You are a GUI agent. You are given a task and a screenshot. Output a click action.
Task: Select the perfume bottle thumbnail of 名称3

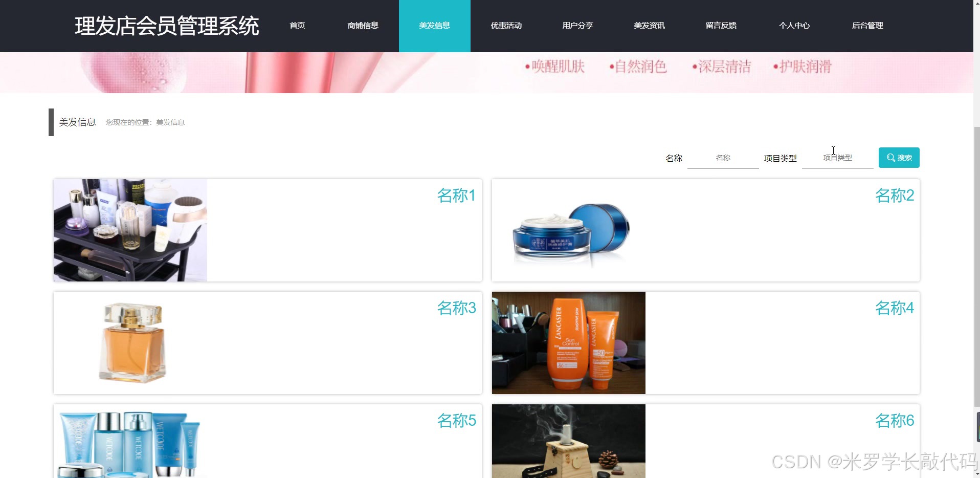[130, 343]
